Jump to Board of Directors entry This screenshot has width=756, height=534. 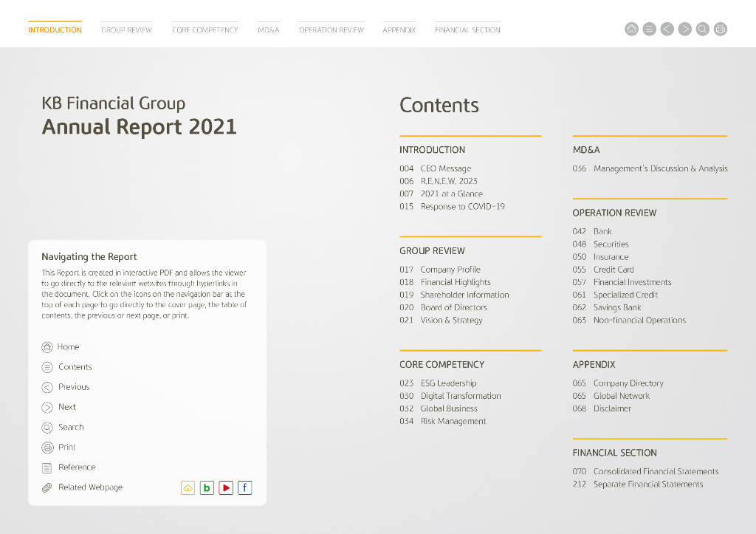444,307
